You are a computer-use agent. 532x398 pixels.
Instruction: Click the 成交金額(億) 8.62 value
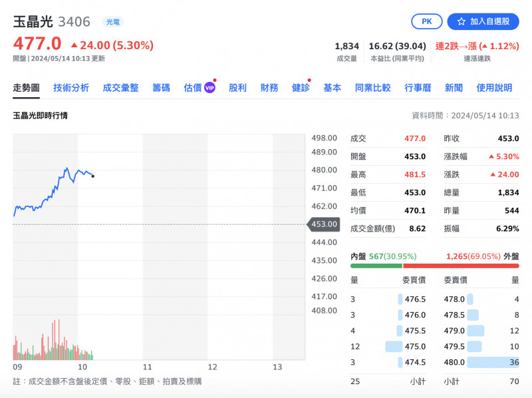point(418,228)
